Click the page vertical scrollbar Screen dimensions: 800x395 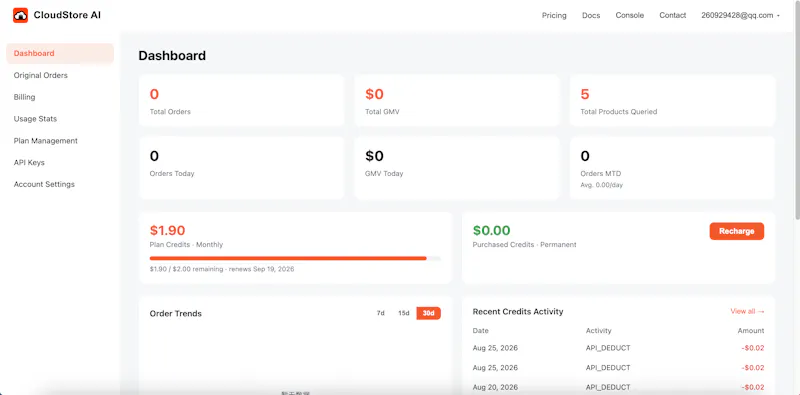point(797,110)
